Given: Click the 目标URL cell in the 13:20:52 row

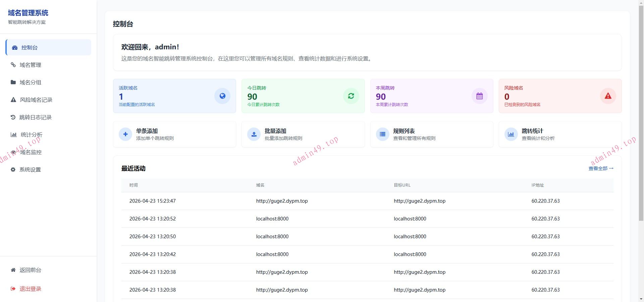Looking at the screenshot, I should pos(410,219).
